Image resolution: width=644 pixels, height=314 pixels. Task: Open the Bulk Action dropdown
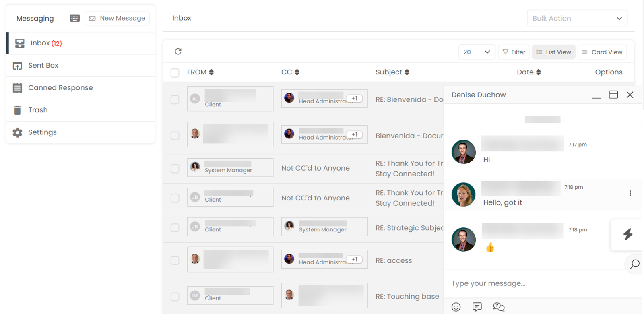[x=577, y=18]
